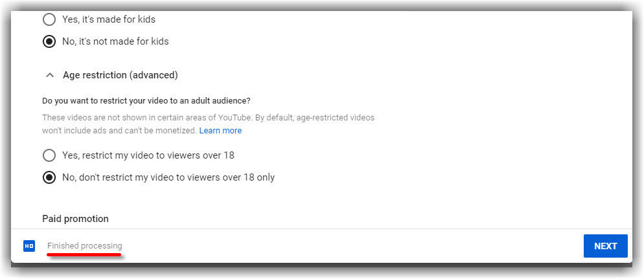Click the 'Yes, it's made for kids' label text

109,19
